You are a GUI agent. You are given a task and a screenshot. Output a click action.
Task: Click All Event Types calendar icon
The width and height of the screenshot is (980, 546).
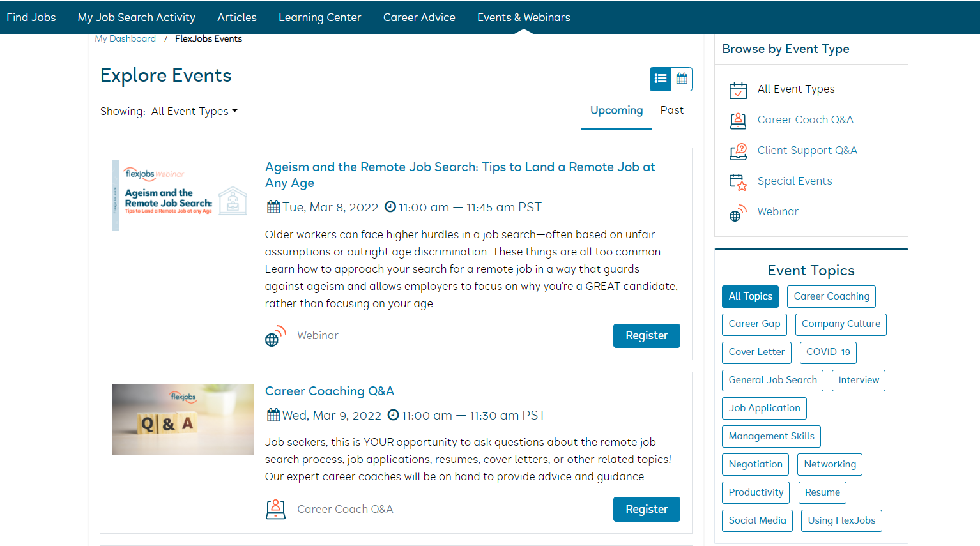click(x=738, y=90)
